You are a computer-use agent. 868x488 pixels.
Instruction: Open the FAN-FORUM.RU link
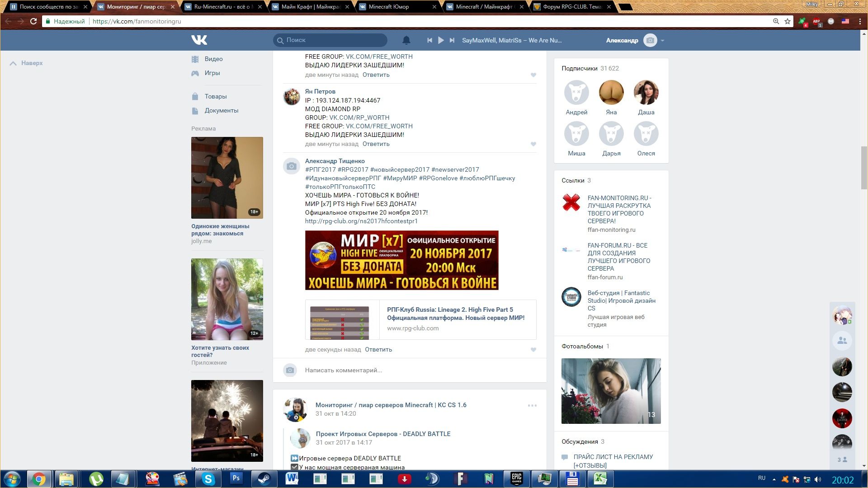[619, 257]
